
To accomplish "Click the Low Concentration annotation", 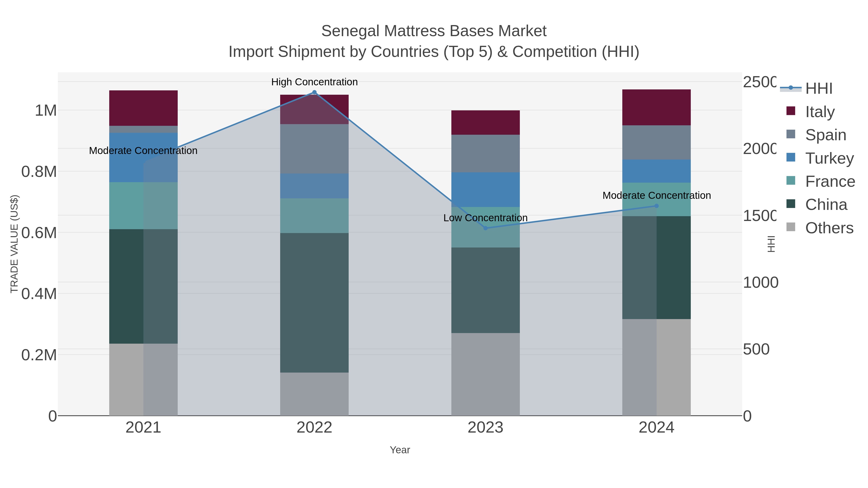I will (486, 218).
